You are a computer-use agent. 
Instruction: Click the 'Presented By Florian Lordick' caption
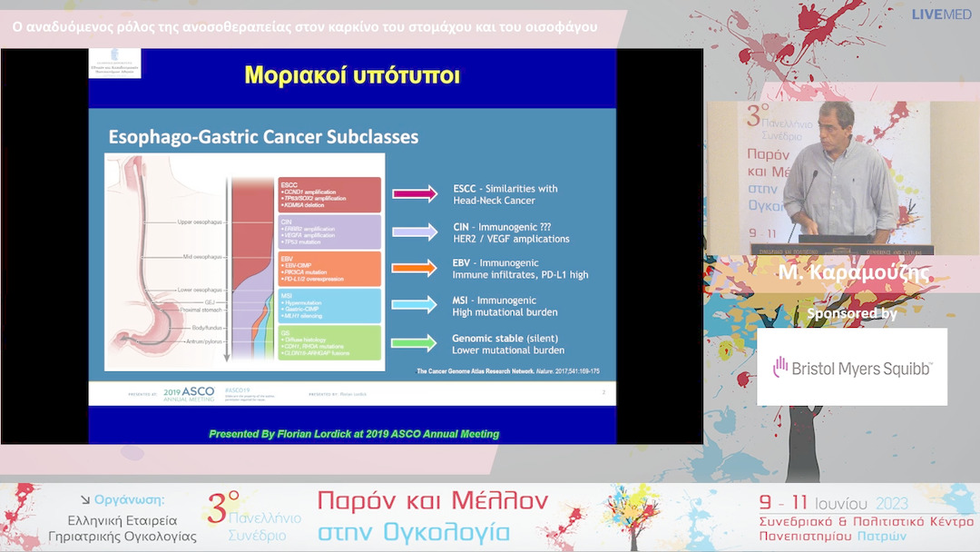(x=354, y=434)
